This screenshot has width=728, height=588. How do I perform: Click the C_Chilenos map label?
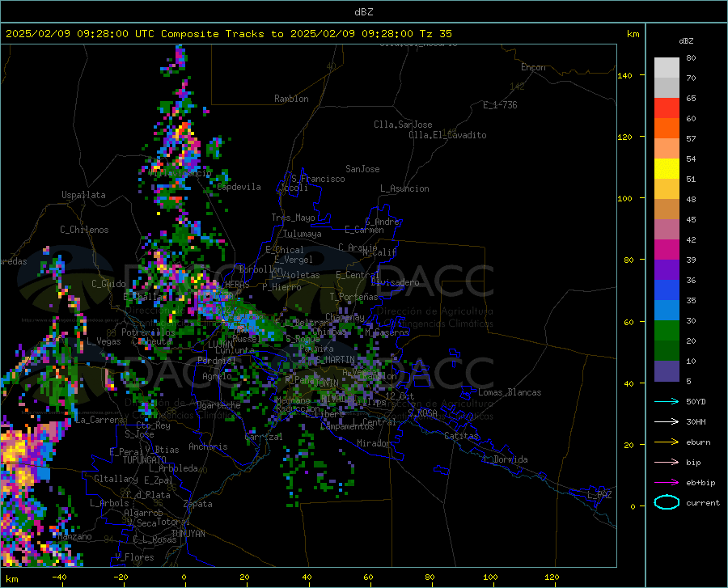pyautogui.click(x=84, y=230)
